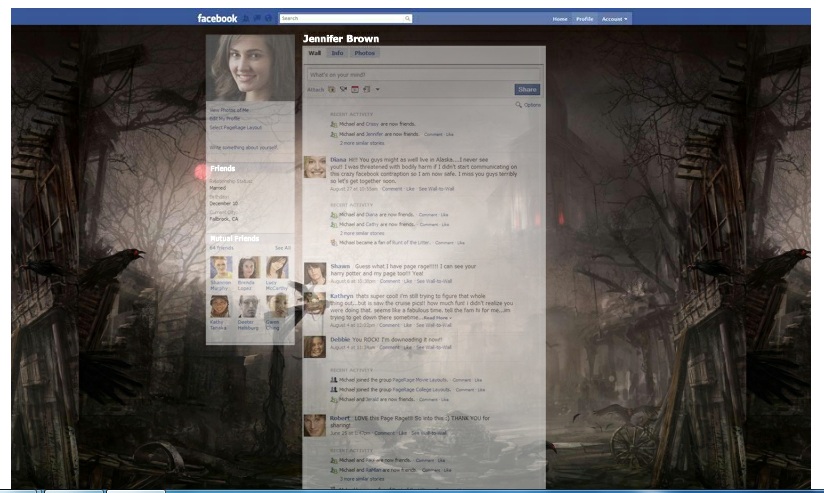This screenshot has width=824, height=493.
Task: Expand 2 more similar stories under Michael and Jennifer
Action: [x=362, y=143]
